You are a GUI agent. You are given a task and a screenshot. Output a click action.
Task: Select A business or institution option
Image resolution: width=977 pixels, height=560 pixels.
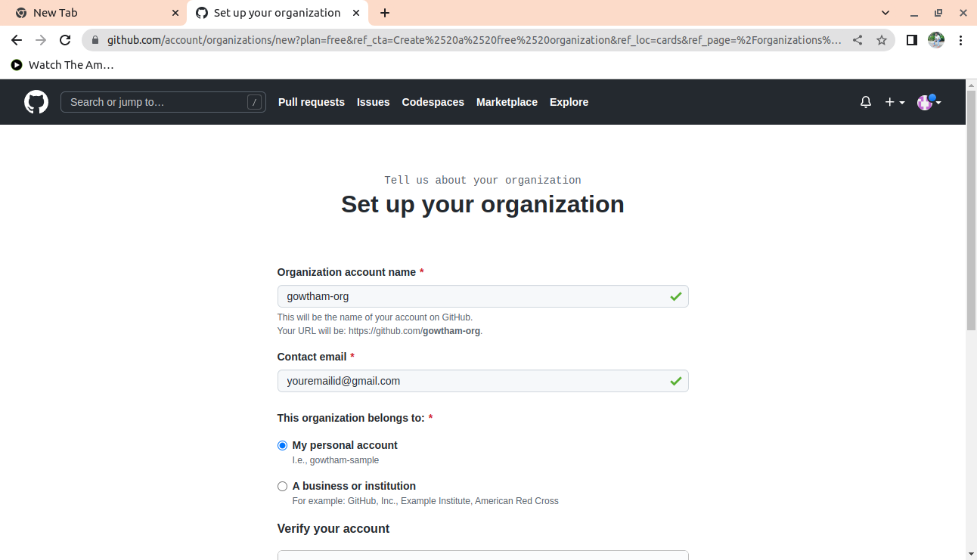point(283,487)
